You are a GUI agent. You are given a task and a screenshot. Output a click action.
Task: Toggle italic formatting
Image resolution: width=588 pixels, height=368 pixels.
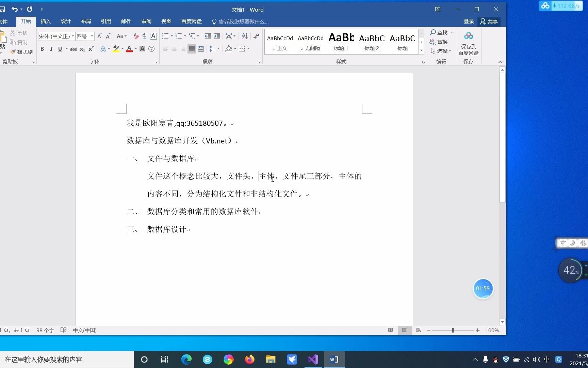point(51,49)
